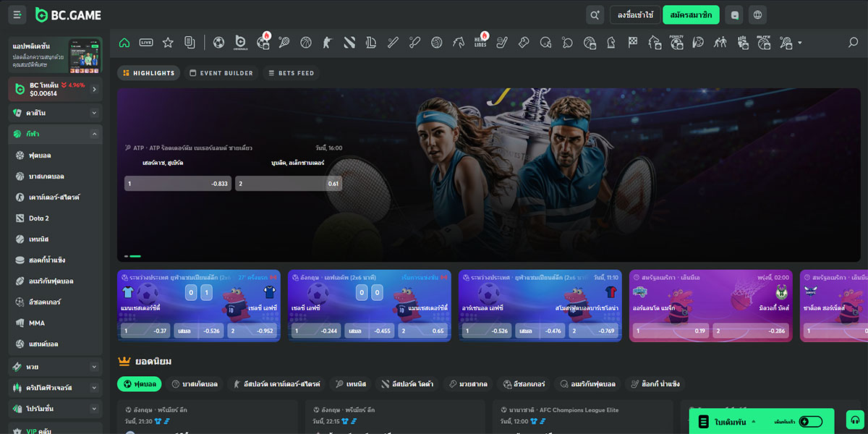Screen dimensions: 868x434
Task: Collapse the กีฬา sidebar section
Action: 94,134
